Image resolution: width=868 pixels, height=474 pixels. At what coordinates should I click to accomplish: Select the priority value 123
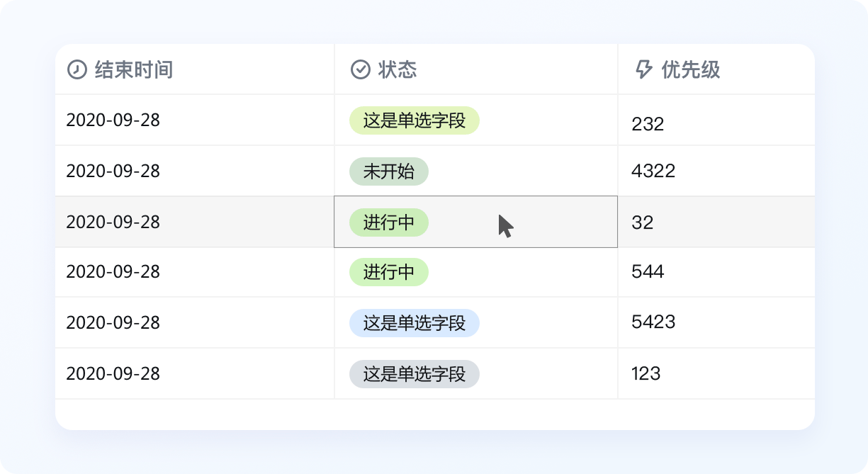[x=646, y=373]
